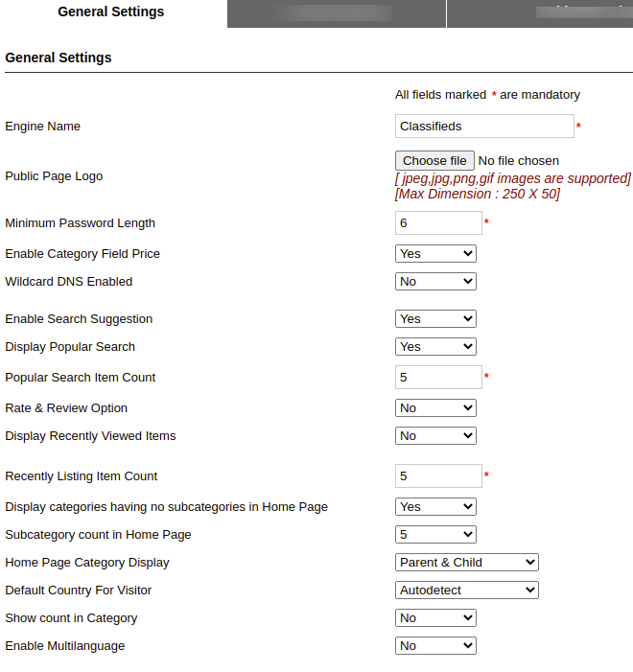Click the Popular Search Item Count field
Image resolution: width=633 pixels, height=672 pixels.
pos(438,377)
